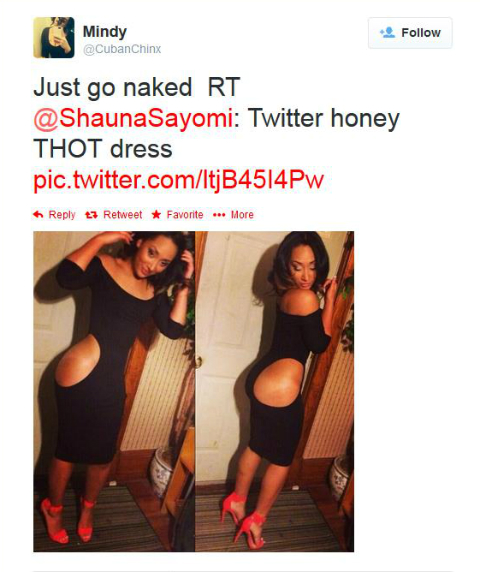This screenshot has width=480, height=572.
Task: Click the Reply text label
Action: [x=62, y=214]
